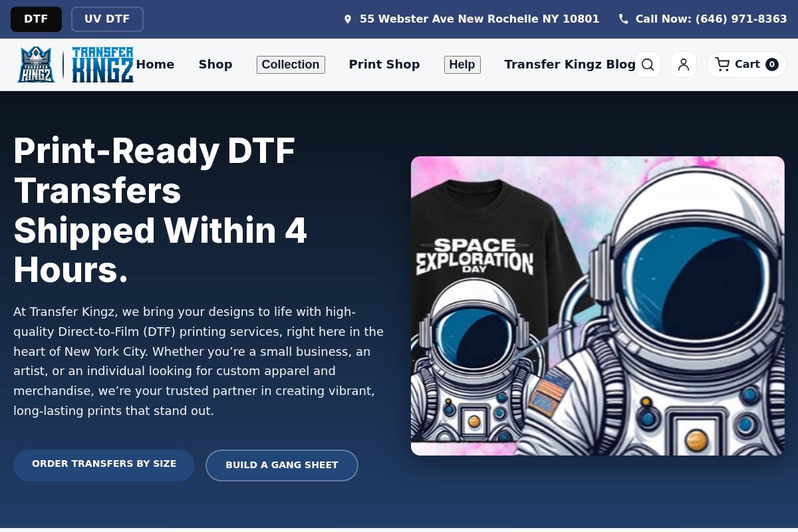Image resolution: width=798 pixels, height=532 pixels.
Task: Click the astronaut hero image
Action: pos(597,306)
